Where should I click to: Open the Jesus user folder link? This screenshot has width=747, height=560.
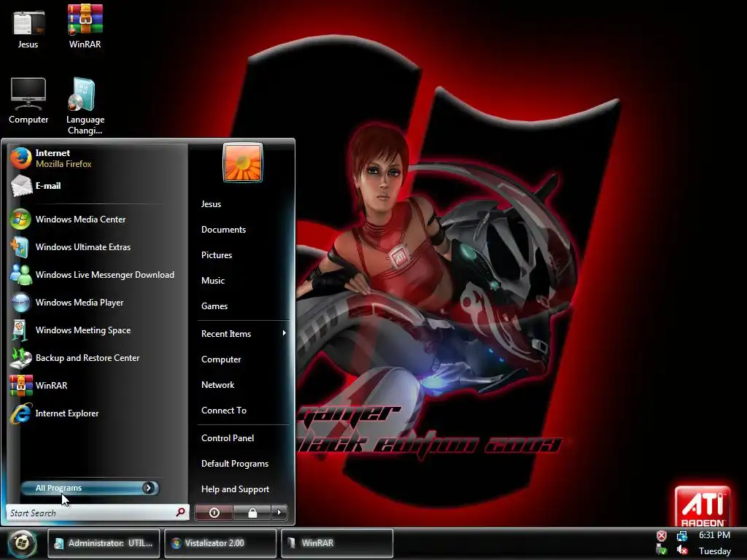211,204
